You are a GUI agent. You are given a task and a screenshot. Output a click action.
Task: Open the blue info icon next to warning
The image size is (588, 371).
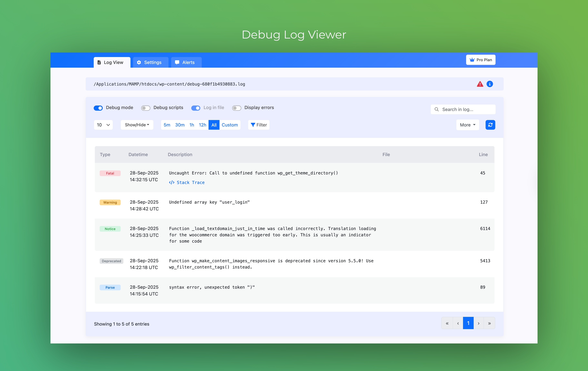490,84
